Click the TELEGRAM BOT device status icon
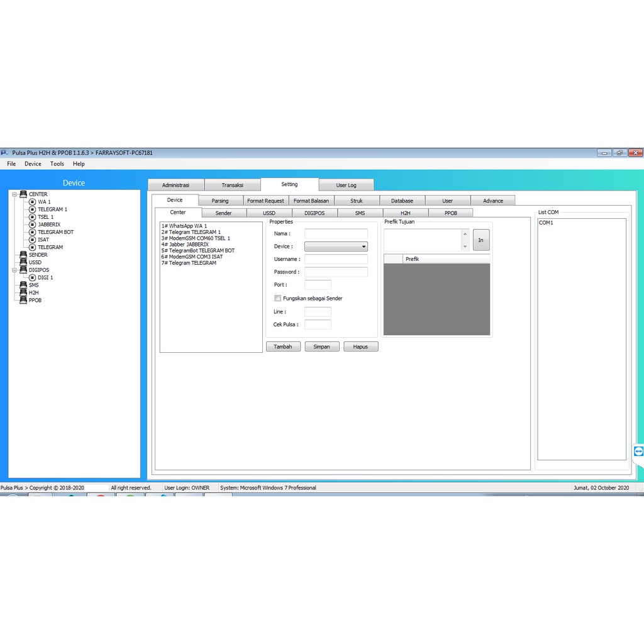Image resolution: width=644 pixels, height=644 pixels. (33, 232)
